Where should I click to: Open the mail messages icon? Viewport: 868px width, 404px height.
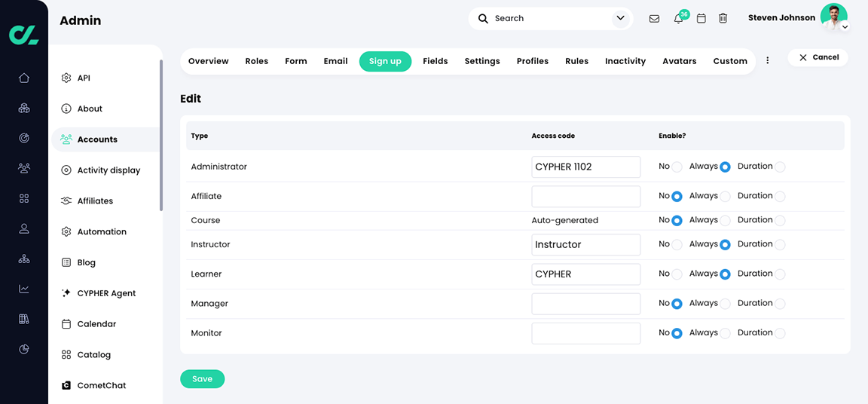pos(654,18)
